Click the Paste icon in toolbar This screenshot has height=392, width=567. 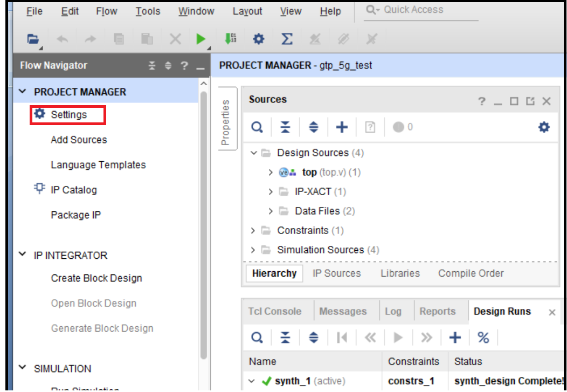pos(147,39)
